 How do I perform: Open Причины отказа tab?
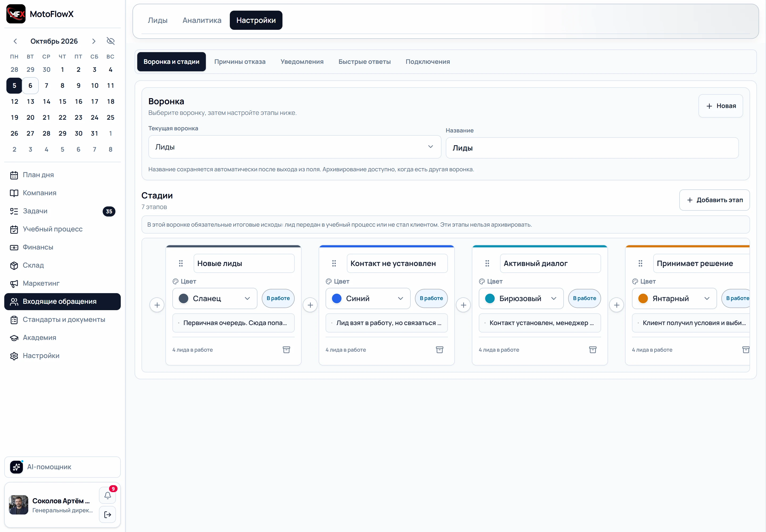240,62
